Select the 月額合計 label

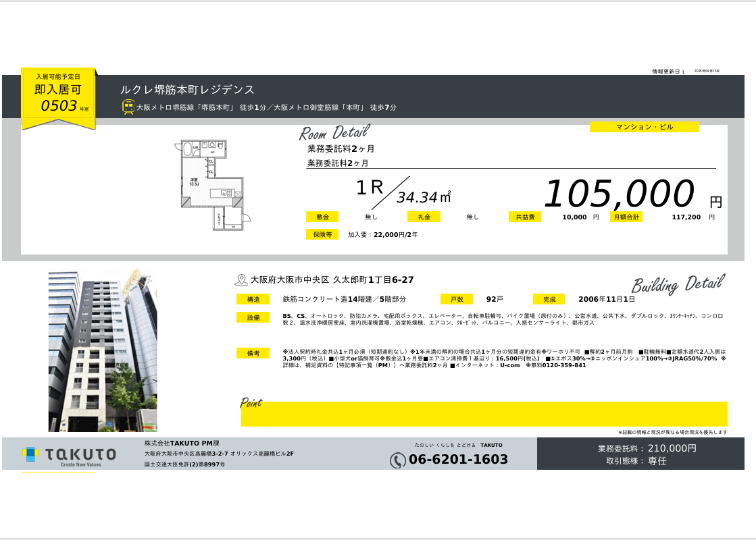pos(626,217)
